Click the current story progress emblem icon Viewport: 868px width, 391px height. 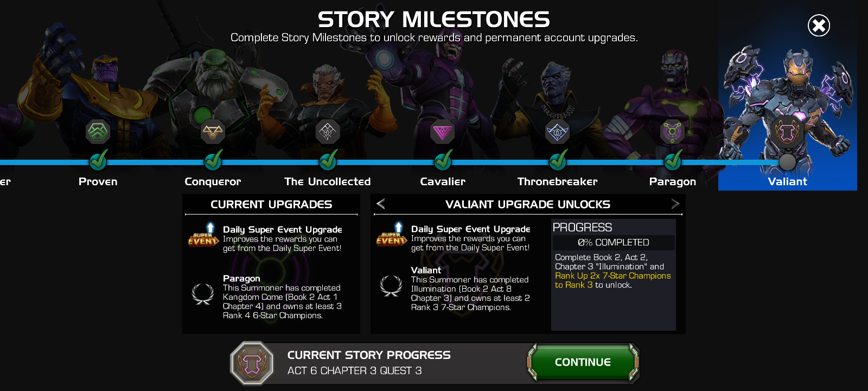(x=252, y=363)
